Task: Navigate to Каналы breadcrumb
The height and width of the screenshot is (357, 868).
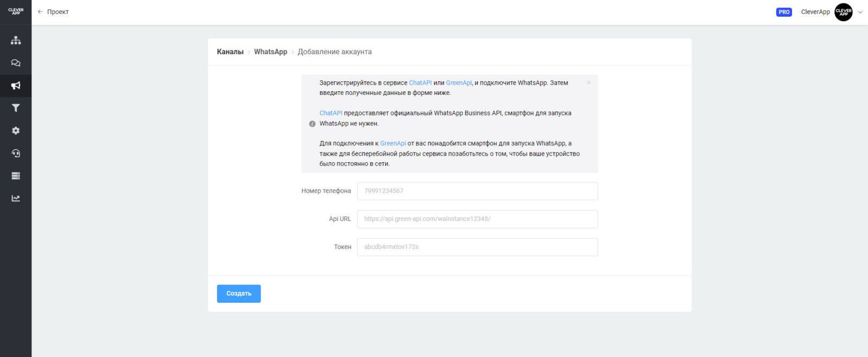Action: 230,52
